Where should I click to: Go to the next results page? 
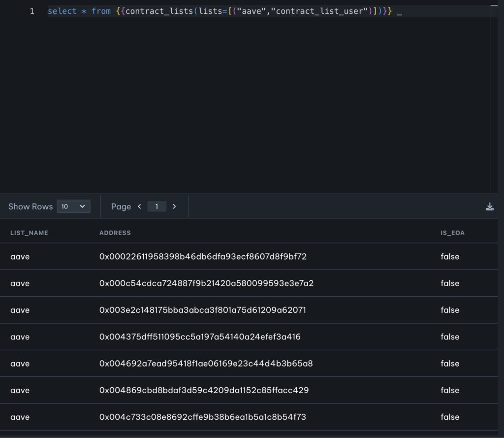coord(174,206)
